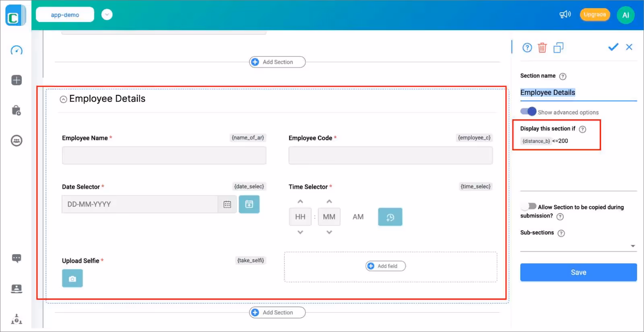Click blue current-time clock button
Screen dimensions: 644x332
390,217
